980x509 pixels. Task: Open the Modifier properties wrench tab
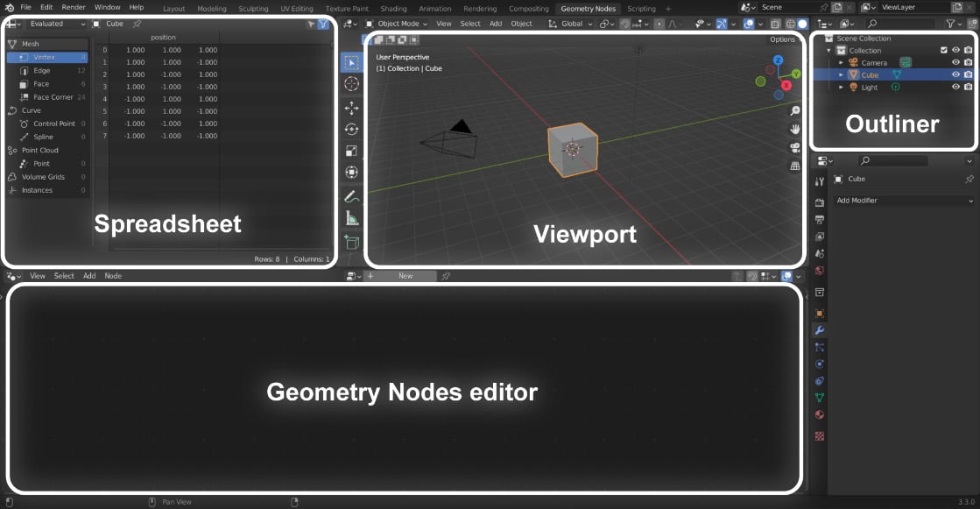820,330
